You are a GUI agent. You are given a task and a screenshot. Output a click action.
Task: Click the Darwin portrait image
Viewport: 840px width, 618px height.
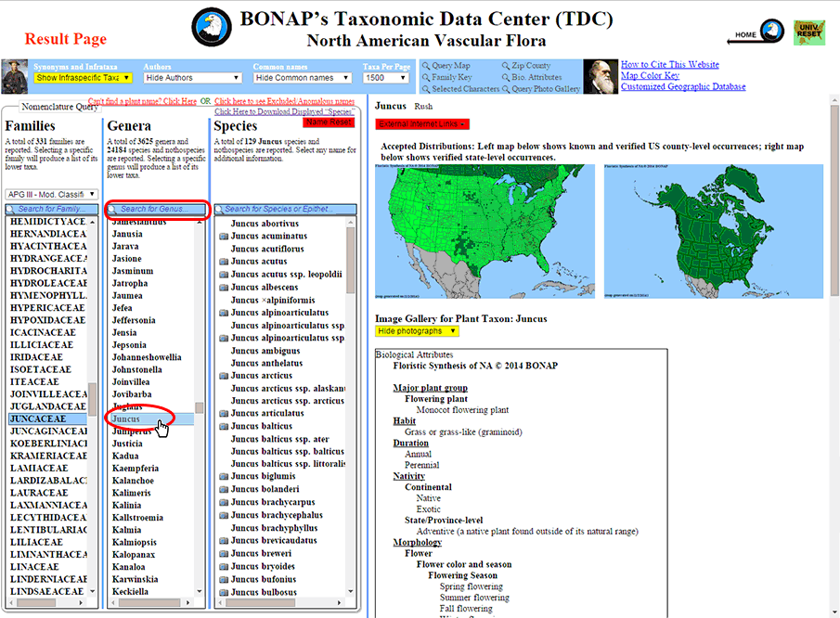601,77
